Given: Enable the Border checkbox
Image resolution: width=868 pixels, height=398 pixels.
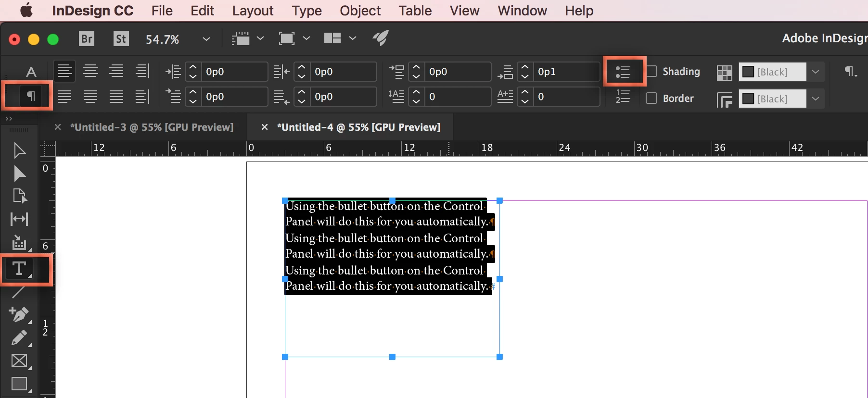Looking at the screenshot, I should tap(652, 98).
